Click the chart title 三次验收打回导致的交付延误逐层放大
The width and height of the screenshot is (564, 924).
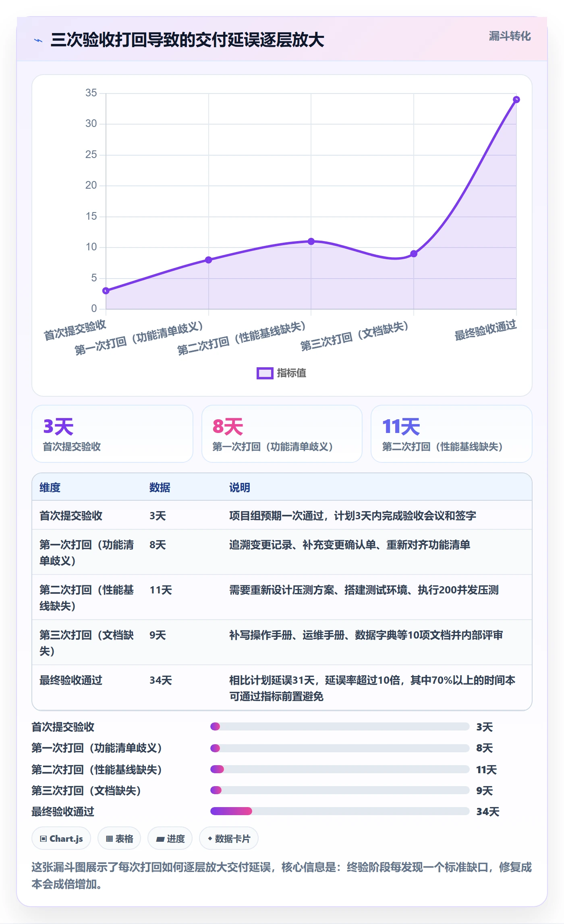tap(187, 40)
